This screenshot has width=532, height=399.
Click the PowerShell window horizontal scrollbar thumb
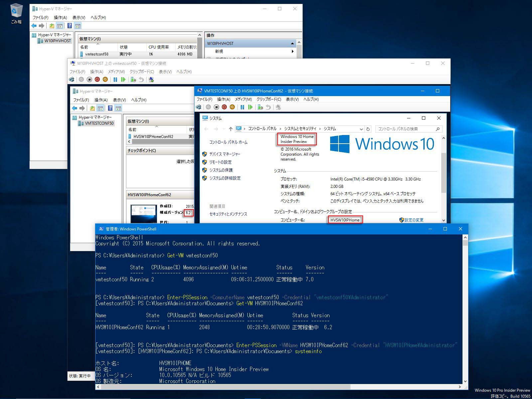coord(225,387)
